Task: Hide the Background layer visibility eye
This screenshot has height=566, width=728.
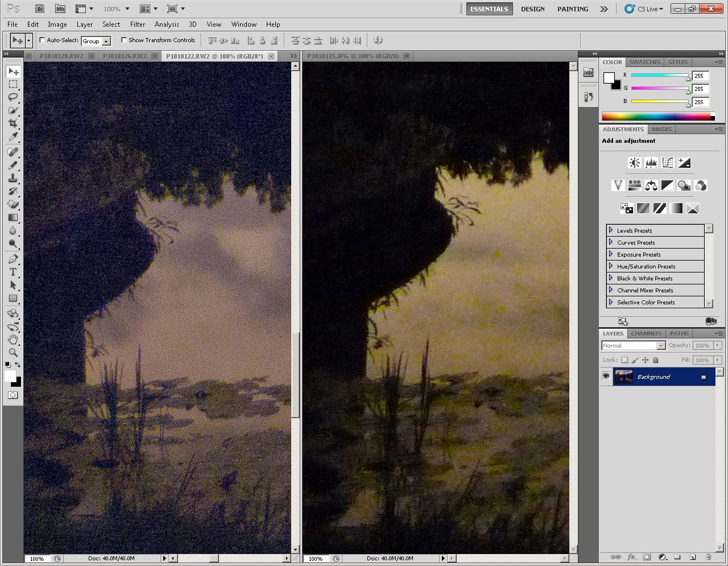Action: click(606, 377)
